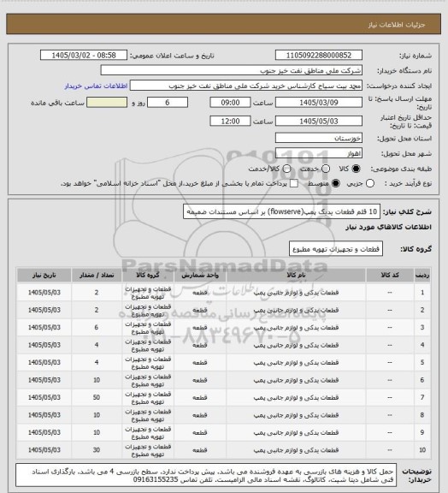Click the واحد شمارش column header
448x493 pixels.
pyautogui.click(x=200, y=275)
